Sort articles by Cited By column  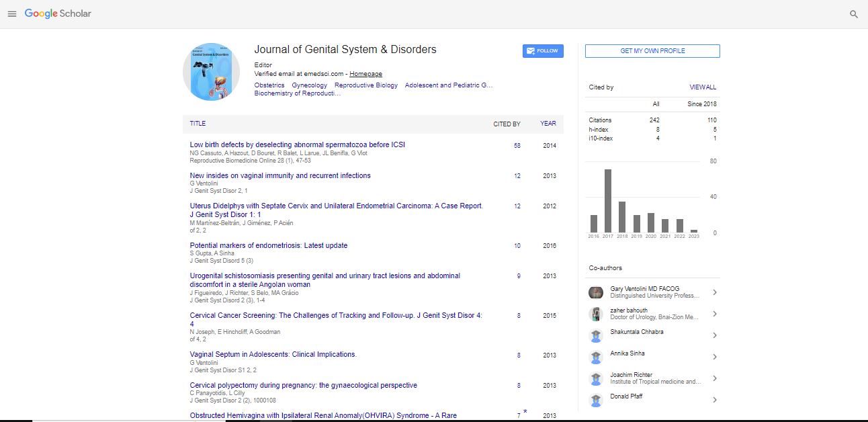tap(507, 124)
